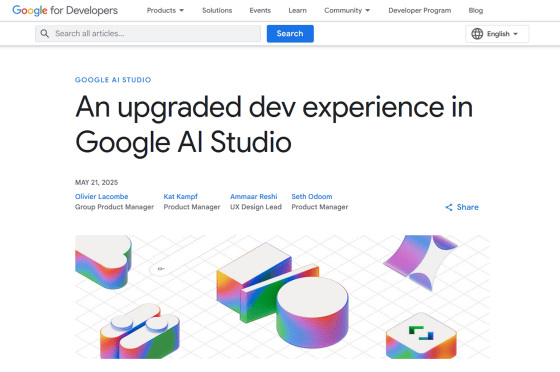Click the share icon beside Share
The width and height of the screenshot is (560, 372).
(x=449, y=207)
